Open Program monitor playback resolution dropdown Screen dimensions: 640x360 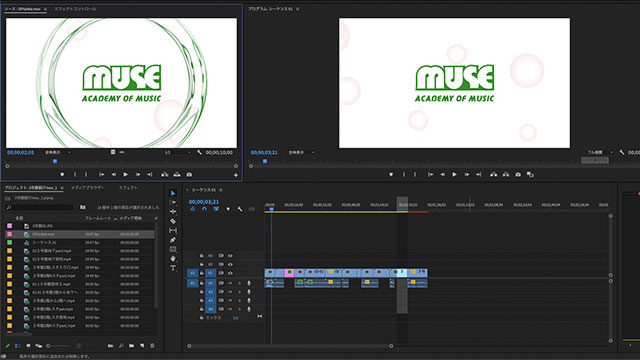coord(599,153)
